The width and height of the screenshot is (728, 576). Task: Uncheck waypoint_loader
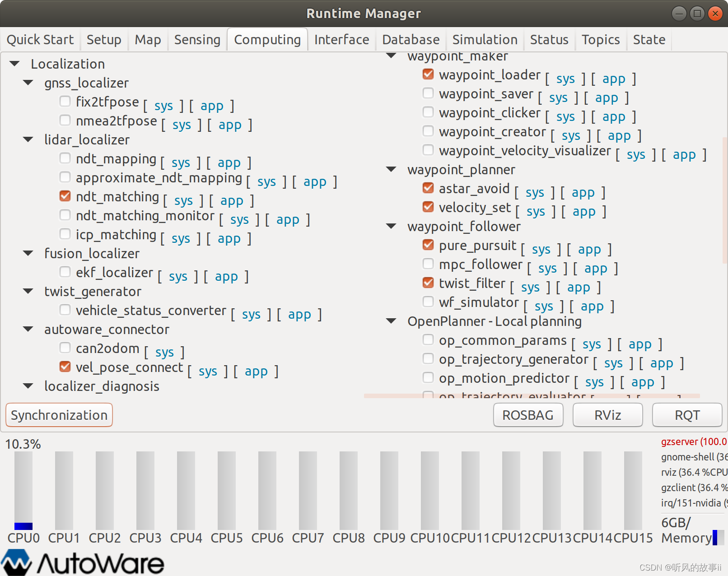pos(428,74)
